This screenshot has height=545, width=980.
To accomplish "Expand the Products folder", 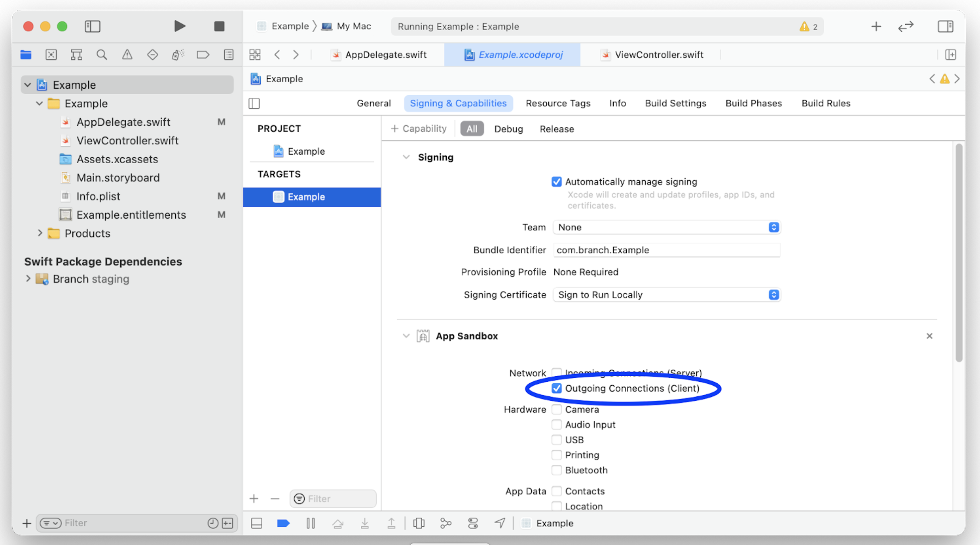I will pyautogui.click(x=40, y=233).
